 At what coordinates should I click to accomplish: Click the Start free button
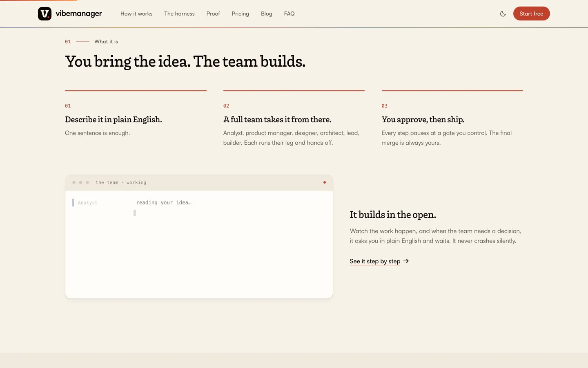(531, 13)
